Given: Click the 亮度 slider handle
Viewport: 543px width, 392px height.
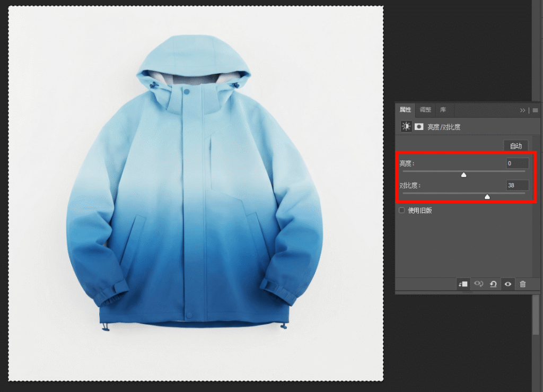Looking at the screenshot, I should (463, 175).
